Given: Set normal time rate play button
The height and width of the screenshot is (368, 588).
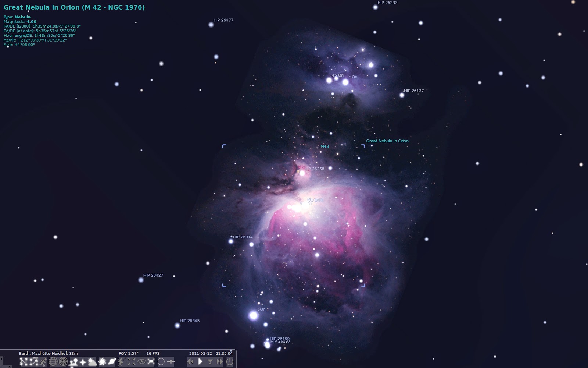Looking at the screenshot, I should 200,362.
